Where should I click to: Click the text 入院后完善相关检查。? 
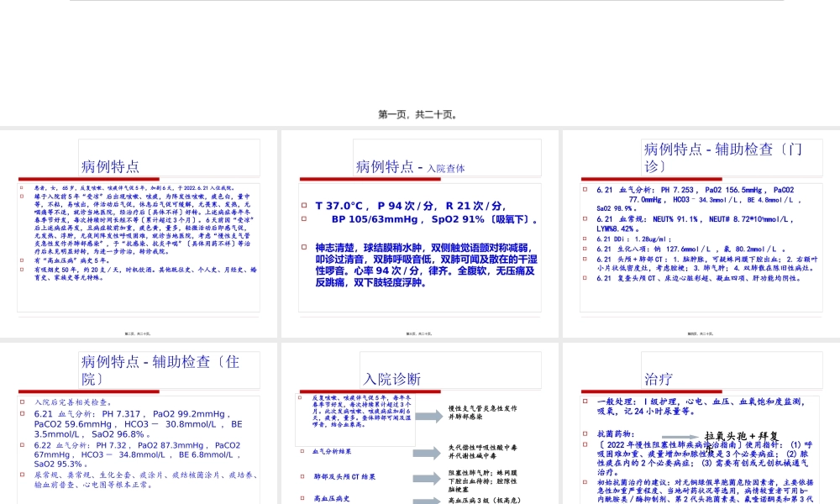coord(73,402)
